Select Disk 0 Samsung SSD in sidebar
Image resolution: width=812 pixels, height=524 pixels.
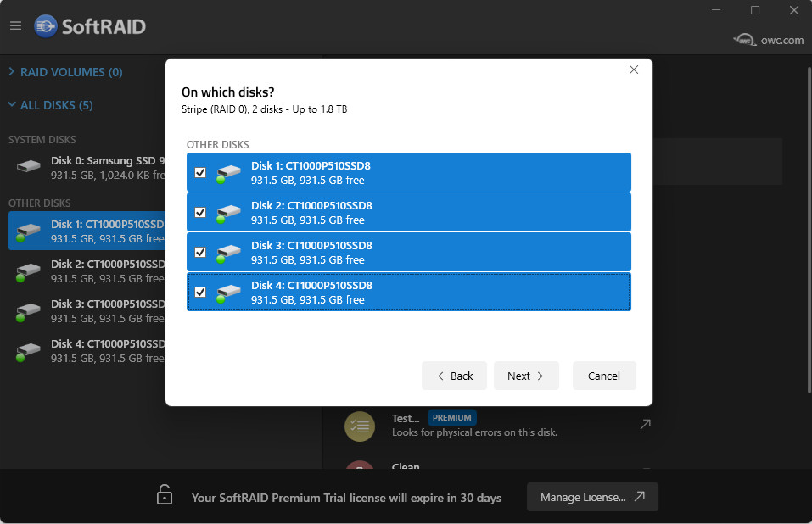pyautogui.click(x=87, y=168)
